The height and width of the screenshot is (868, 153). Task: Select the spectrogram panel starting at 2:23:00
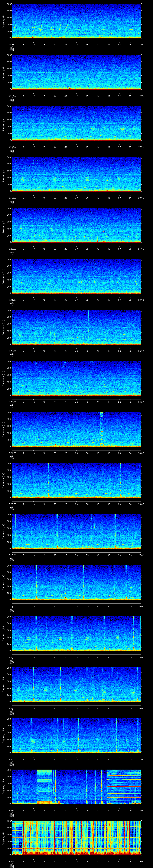[x=76, y=378]
